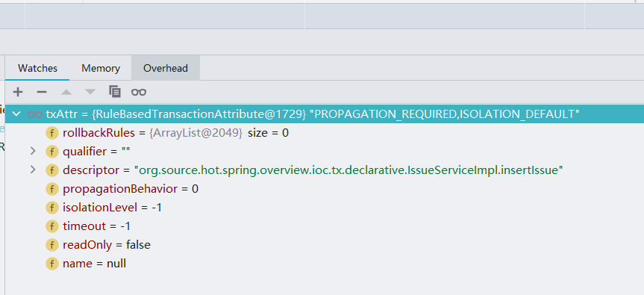This screenshot has height=295, width=644.
Task: Click the descriptor string value insertIssue
Action: [x=348, y=170]
